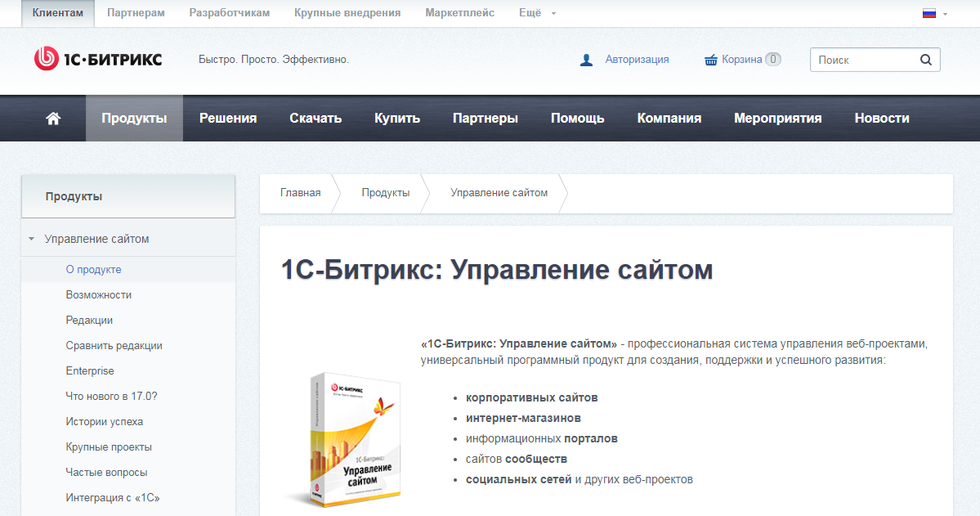Open the Скачать navigation menu

[315, 118]
